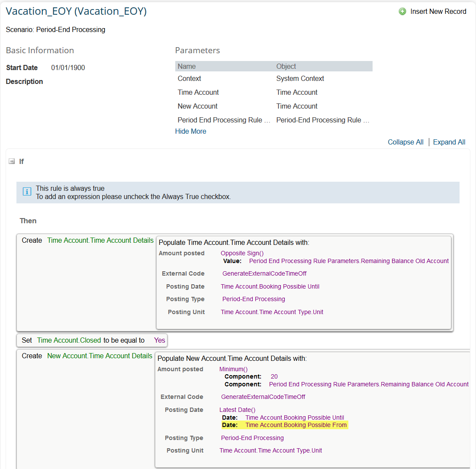Click Expand All link
The width and height of the screenshot is (476, 469).
(x=449, y=142)
